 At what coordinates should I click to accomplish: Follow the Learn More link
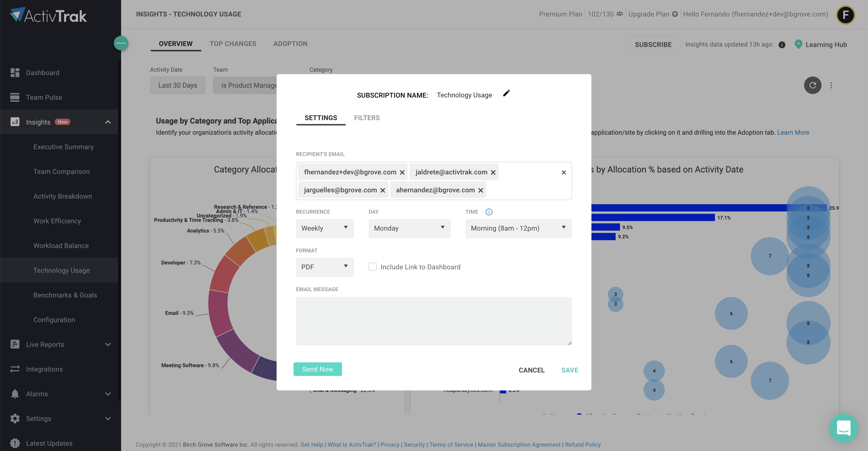click(x=793, y=132)
